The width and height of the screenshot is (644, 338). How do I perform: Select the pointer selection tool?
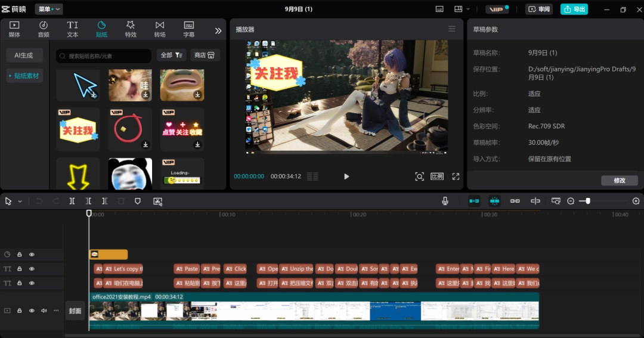tap(8, 201)
